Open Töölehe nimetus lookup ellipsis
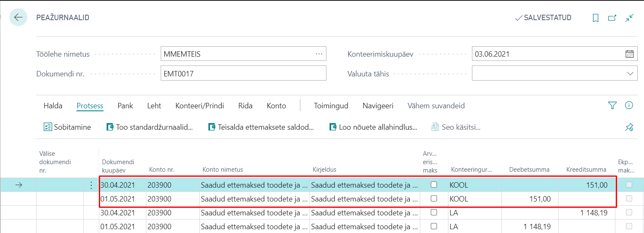 click(319, 54)
